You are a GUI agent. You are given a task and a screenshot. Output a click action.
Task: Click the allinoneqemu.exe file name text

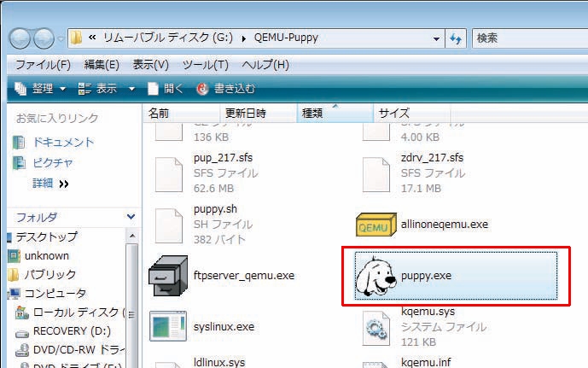pos(445,225)
